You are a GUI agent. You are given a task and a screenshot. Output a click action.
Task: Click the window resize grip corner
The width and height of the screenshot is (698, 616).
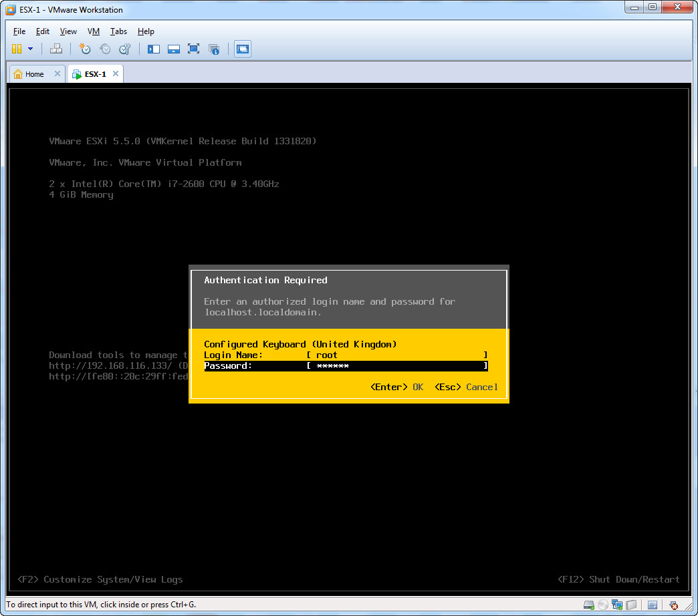[689, 607]
